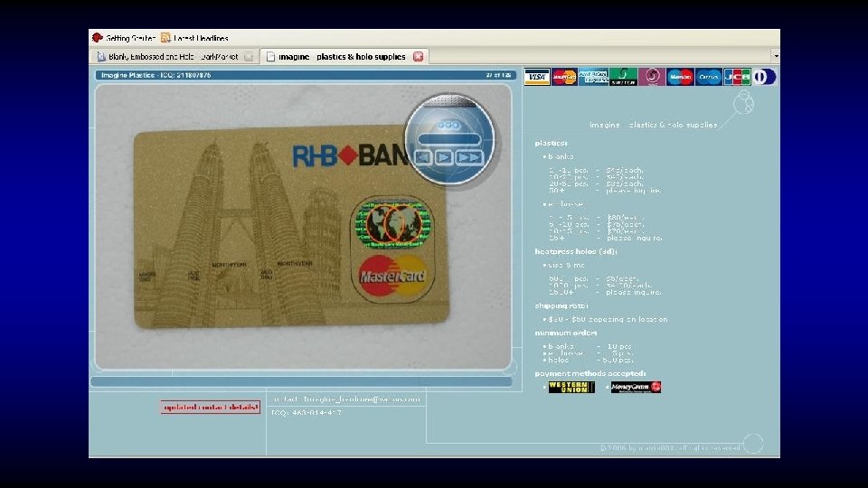Open the tab list dropdown arrow
This screenshot has height=488, width=868.
[776, 56]
